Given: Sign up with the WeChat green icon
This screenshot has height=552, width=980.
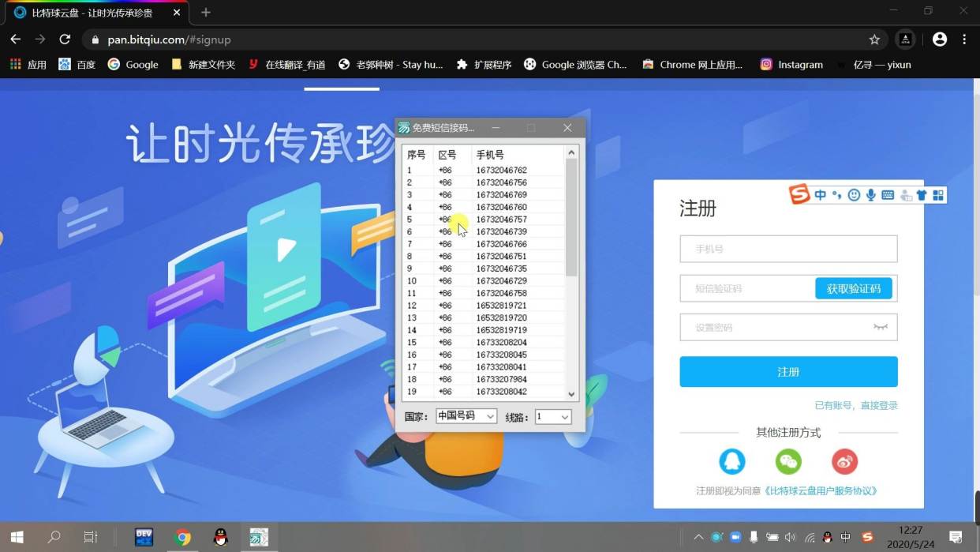Looking at the screenshot, I should pos(788,461).
